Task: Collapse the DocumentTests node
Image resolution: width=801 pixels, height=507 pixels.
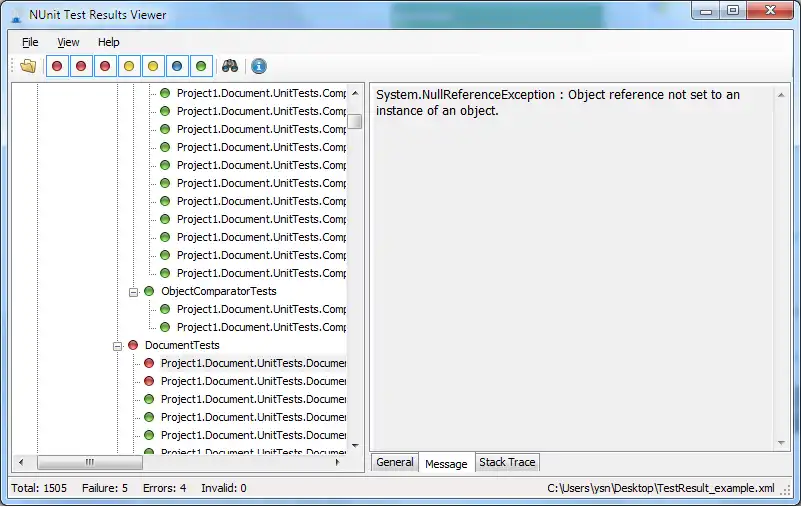Action: tap(117, 346)
